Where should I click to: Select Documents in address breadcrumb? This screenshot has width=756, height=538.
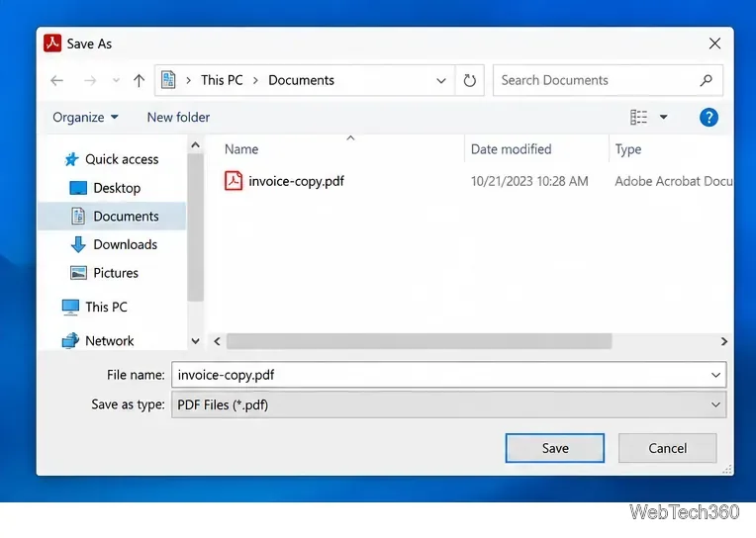coord(301,80)
